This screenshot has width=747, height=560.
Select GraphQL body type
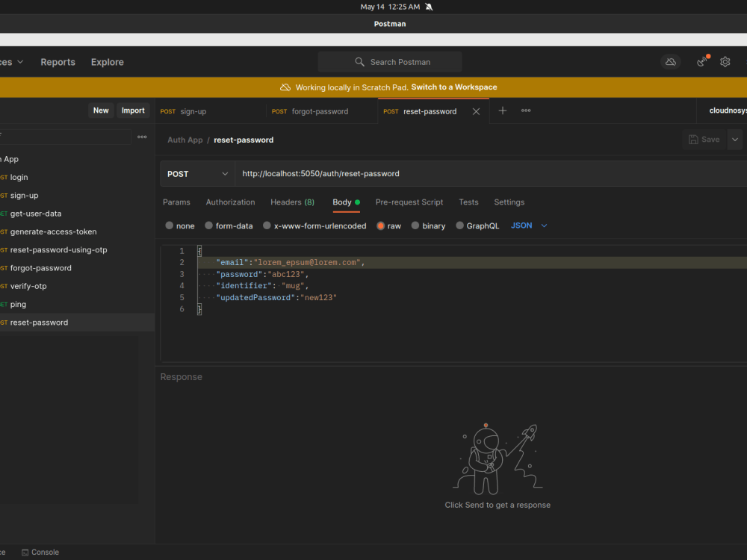coord(477,225)
